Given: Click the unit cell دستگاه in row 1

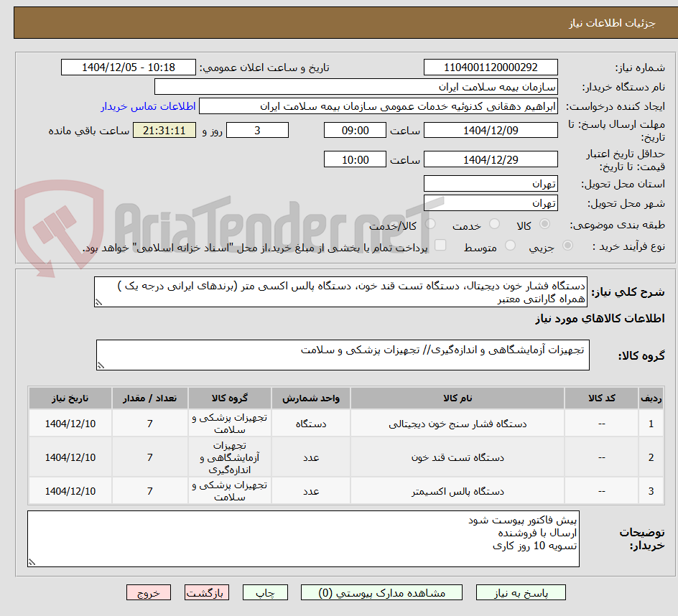Looking at the screenshot, I should (x=311, y=424).
